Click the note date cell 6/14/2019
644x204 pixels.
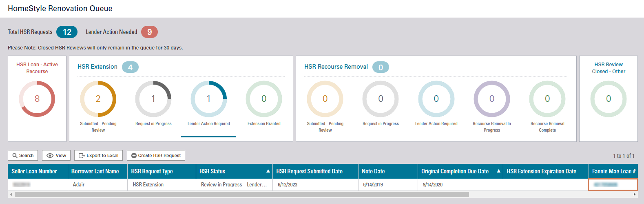[x=388, y=185]
